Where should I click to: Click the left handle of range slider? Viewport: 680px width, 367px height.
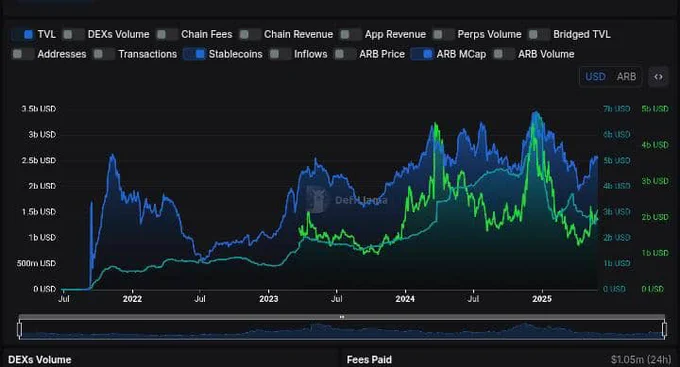click(x=20, y=329)
